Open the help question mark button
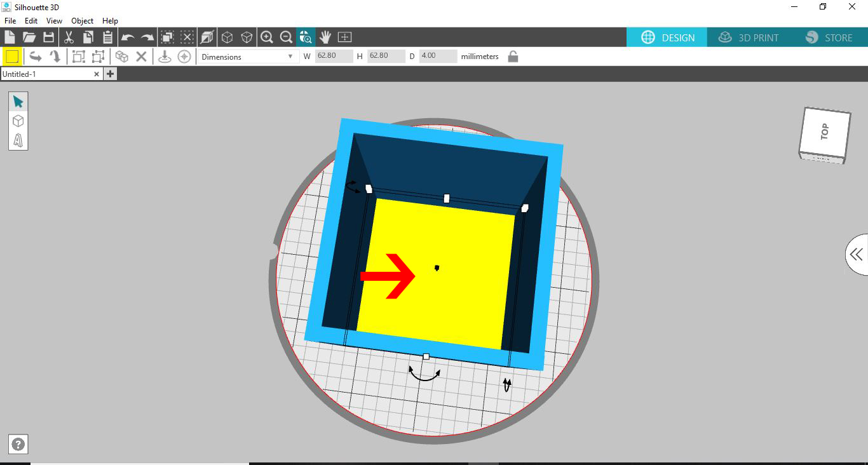 point(18,445)
